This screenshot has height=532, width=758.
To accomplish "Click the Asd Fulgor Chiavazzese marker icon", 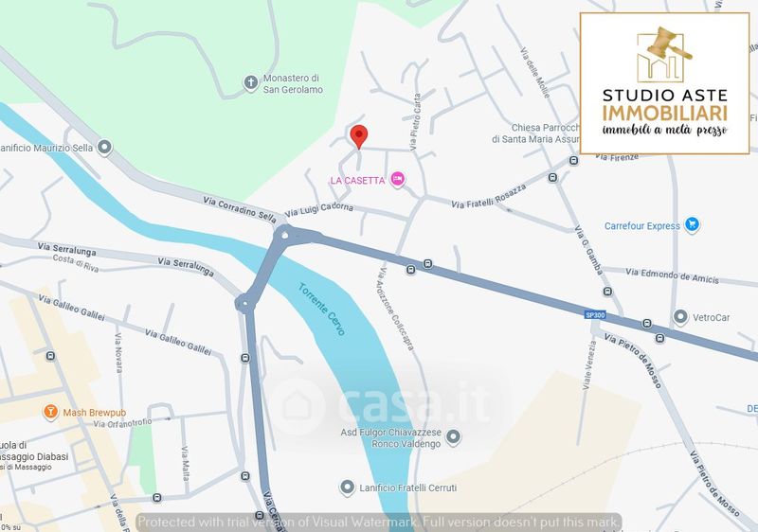I will (x=453, y=437).
